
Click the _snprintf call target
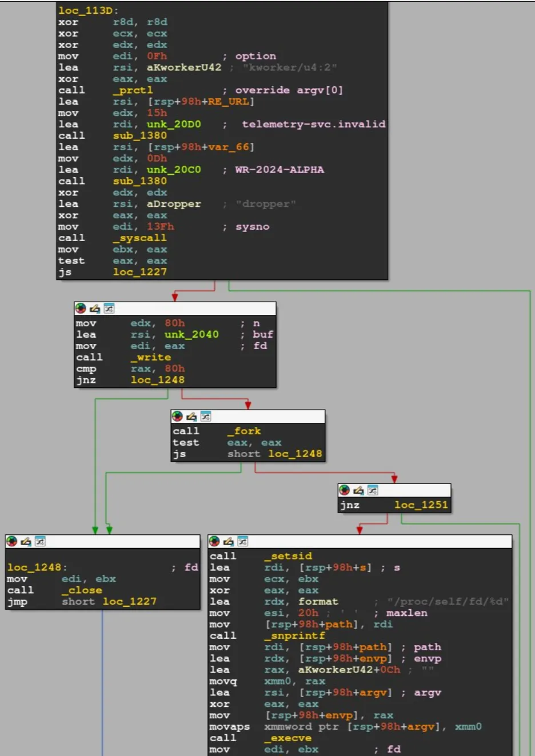click(x=294, y=635)
